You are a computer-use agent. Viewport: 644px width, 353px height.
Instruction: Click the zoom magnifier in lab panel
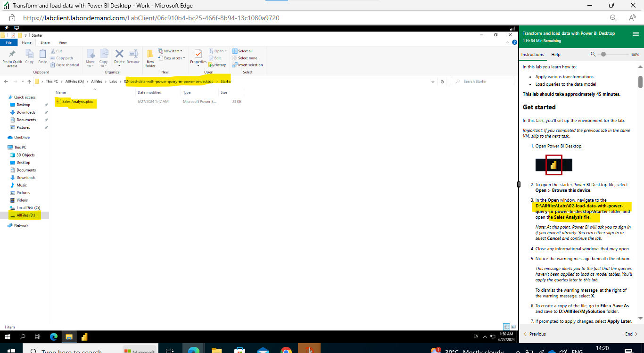pos(593,55)
